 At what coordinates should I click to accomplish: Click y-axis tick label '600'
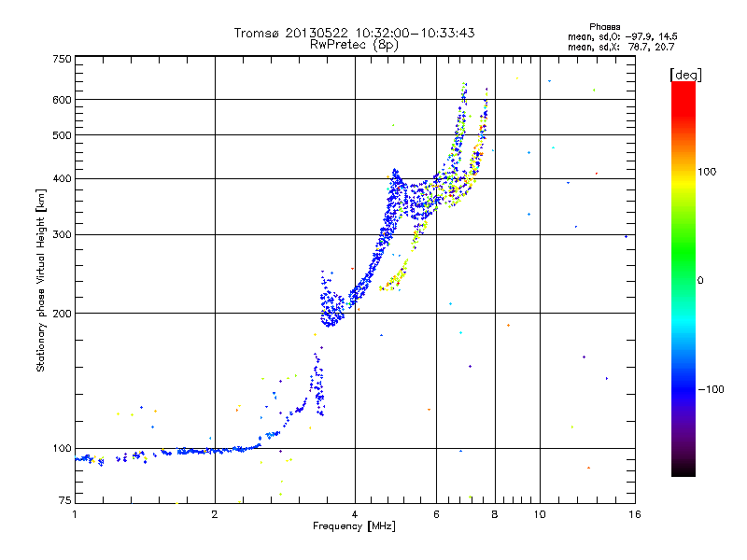62,100
